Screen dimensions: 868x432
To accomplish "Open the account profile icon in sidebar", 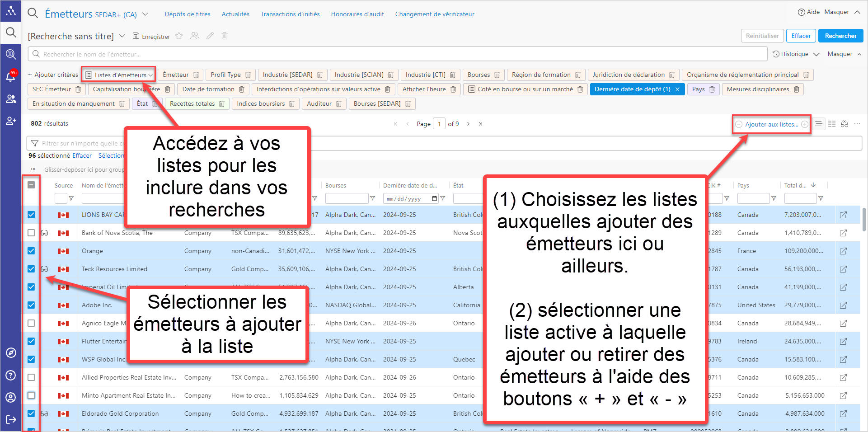I will tap(11, 397).
